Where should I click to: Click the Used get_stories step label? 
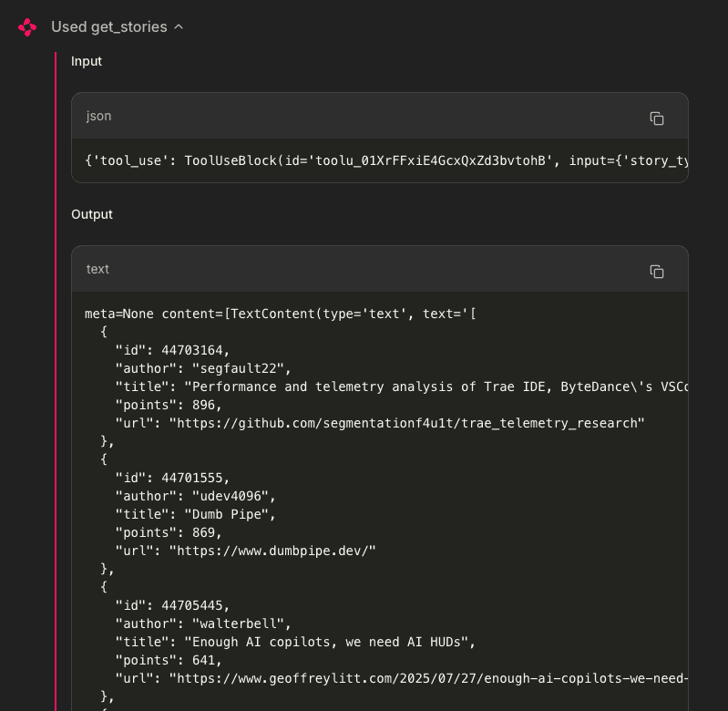pyautogui.click(x=109, y=27)
